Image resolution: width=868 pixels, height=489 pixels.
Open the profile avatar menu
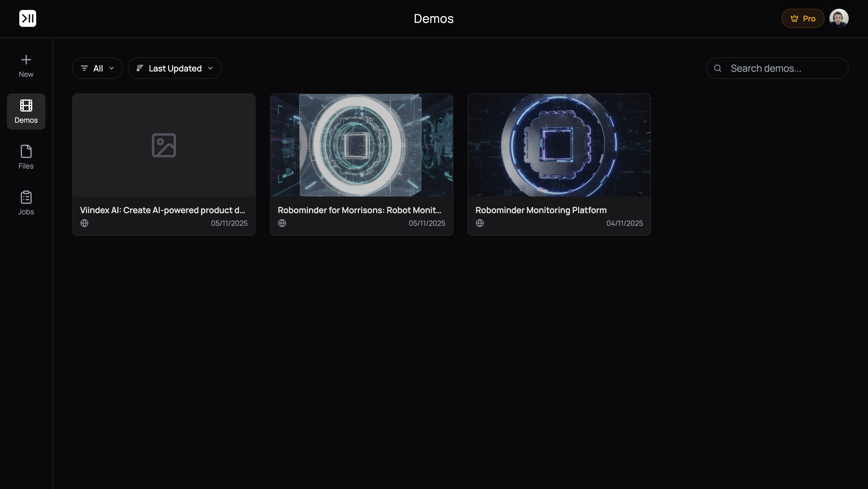point(839,18)
